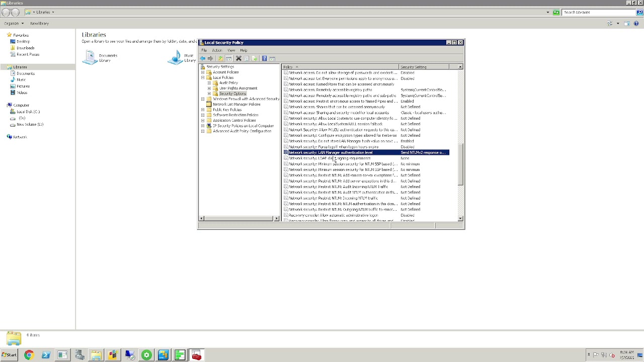
Task: Click the green gear icon in the taskbar
Action: click(x=146, y=355)
